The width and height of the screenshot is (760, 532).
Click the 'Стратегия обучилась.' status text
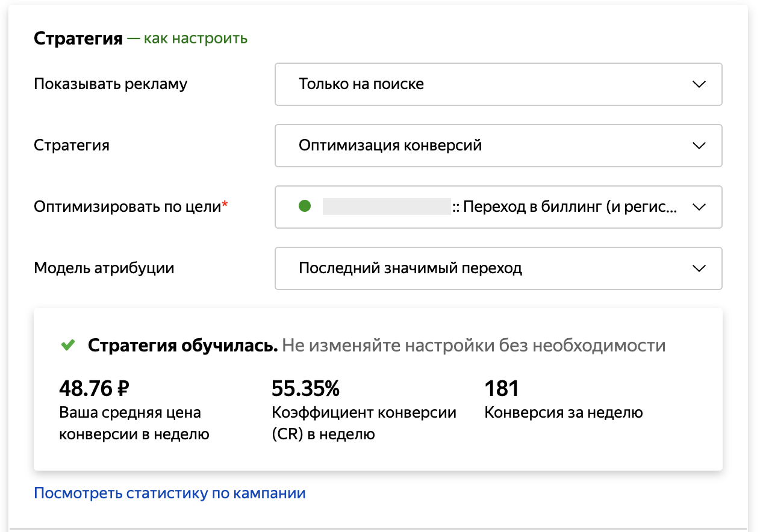(182, 345)
